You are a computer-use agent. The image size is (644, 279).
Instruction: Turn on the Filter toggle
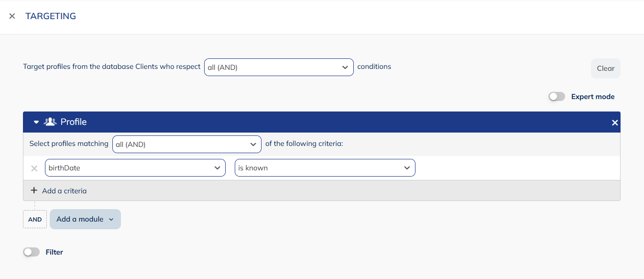tap(31, 252)
